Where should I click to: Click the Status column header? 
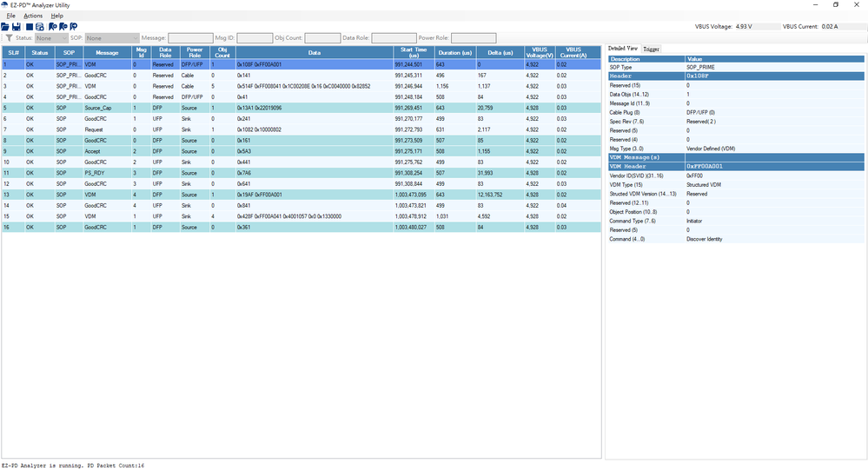(x=40, y=53)
